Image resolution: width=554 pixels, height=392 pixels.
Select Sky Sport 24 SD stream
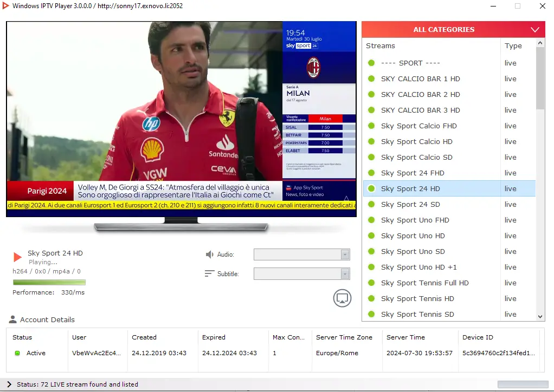449,204
